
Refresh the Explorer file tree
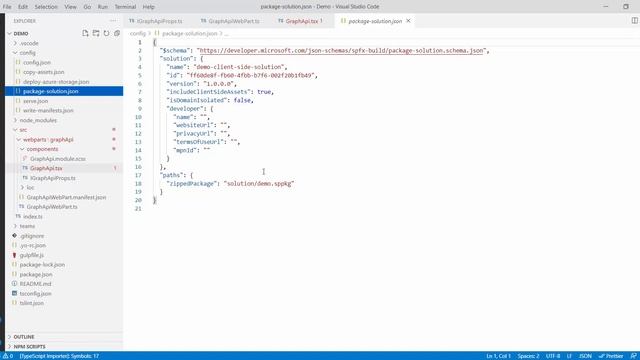coord(107,33)
